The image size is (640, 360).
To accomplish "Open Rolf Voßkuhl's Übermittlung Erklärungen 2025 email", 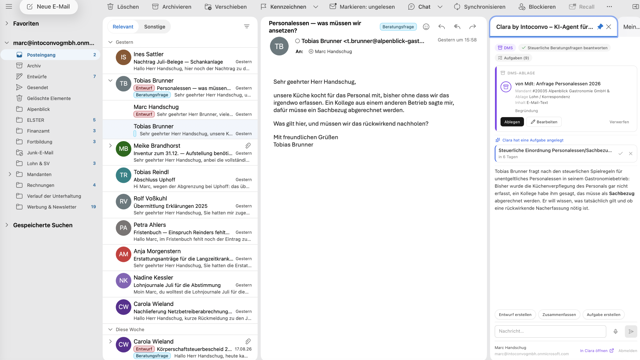I will [180, 205].
